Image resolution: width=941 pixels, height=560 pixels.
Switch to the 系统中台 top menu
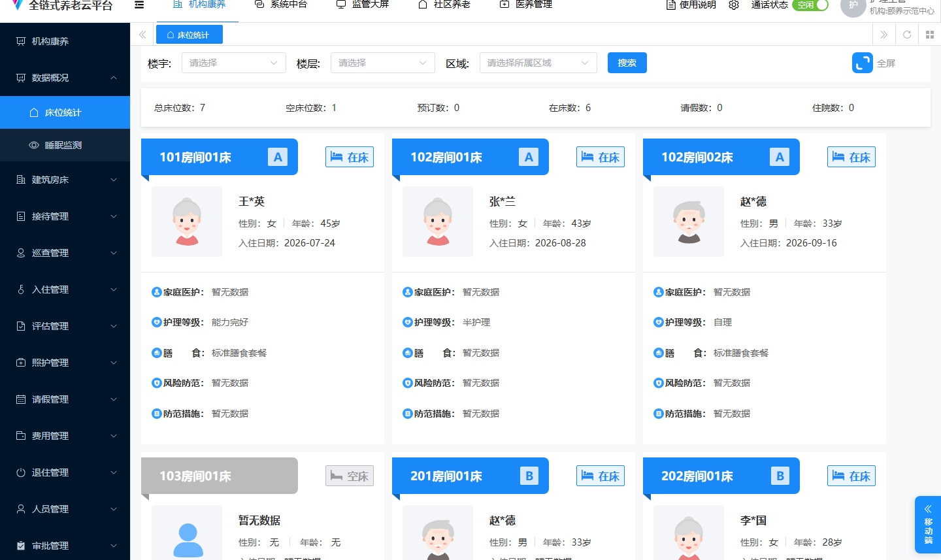[x=280, y=5]
